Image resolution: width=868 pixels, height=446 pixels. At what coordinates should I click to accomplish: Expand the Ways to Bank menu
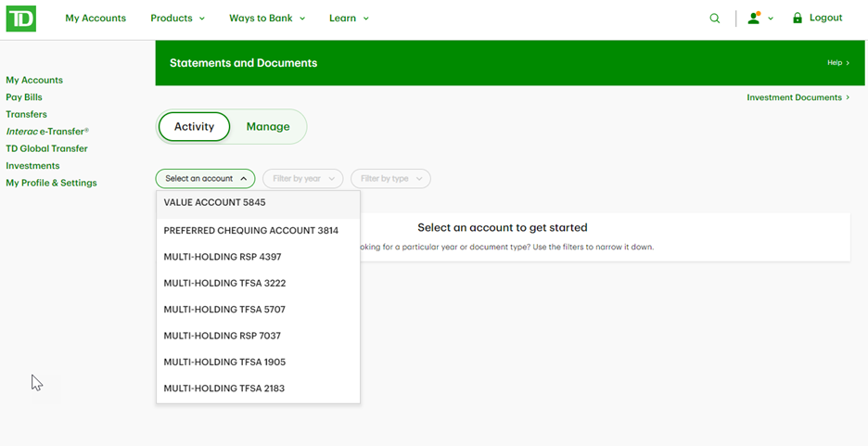pyautogui.click(x=267, y=19)
